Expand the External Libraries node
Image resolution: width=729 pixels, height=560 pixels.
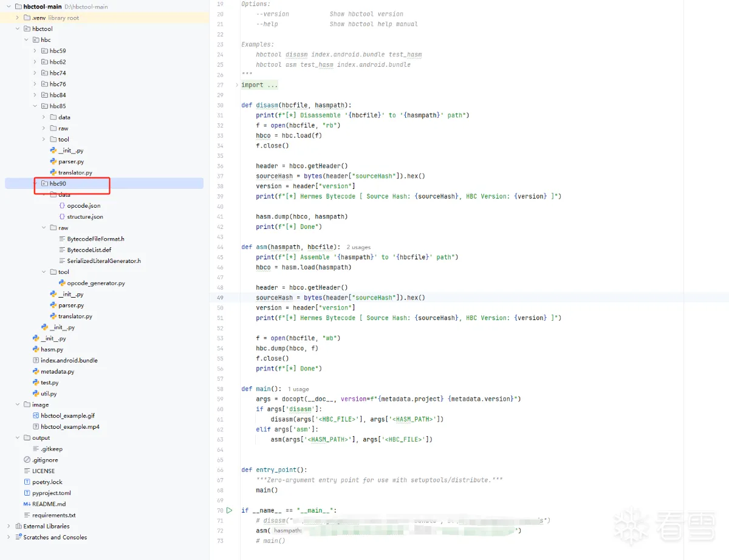(9, 526)
